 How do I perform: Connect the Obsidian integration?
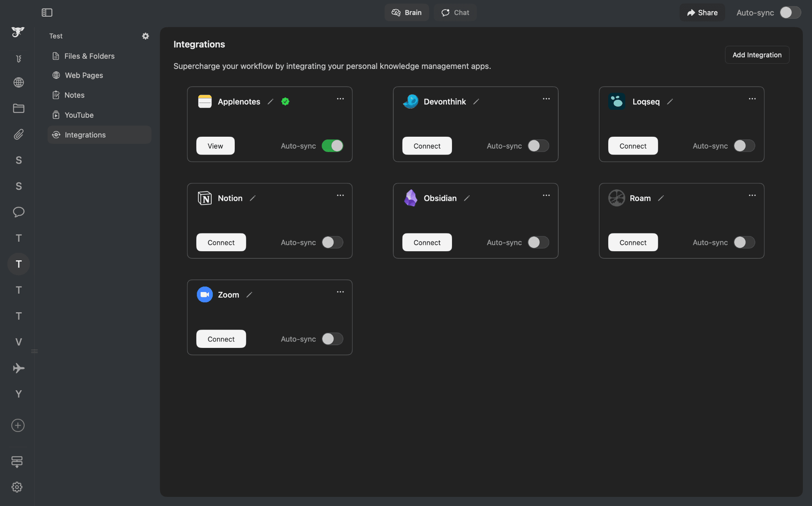tap(427, 242)
